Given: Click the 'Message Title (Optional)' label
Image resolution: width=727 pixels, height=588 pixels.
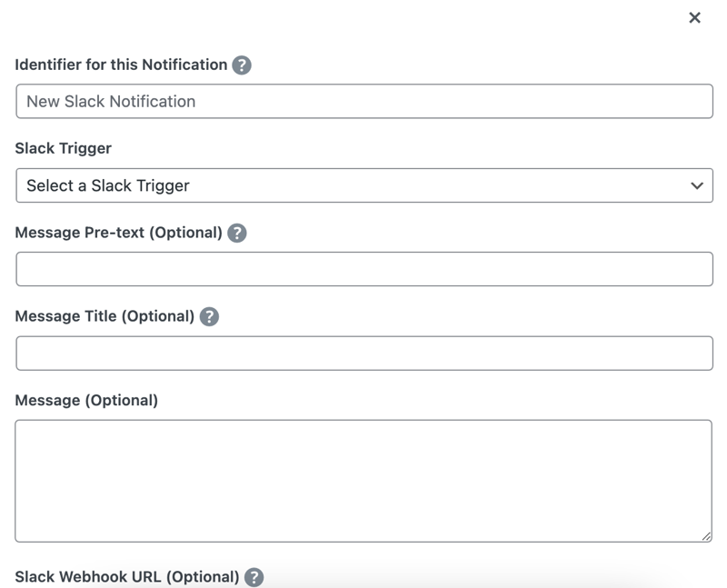Looking at the screenshot, I should [x=105, y=316].
